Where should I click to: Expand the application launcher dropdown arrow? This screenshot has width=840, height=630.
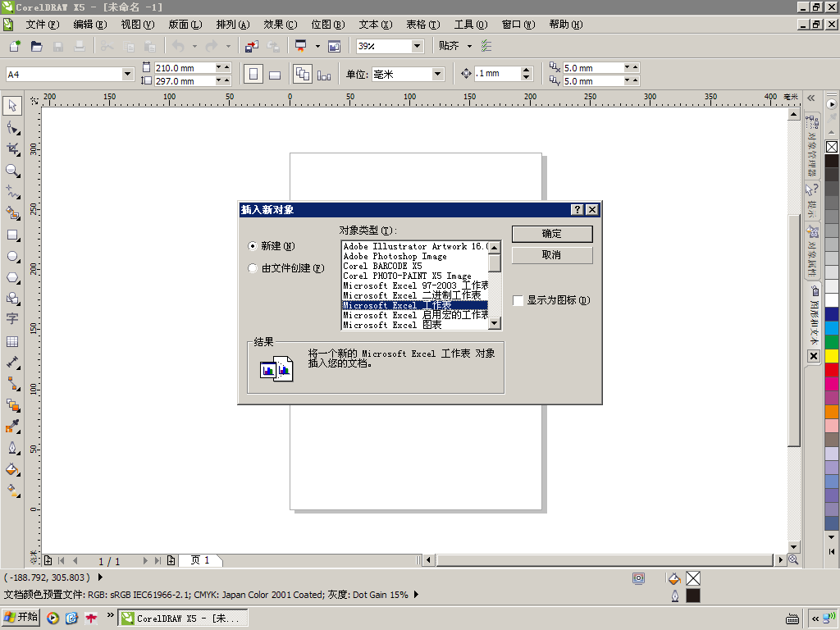point(317,46)
